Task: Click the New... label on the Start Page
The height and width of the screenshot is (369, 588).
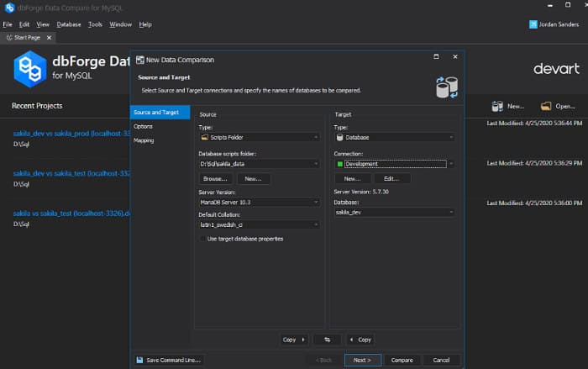Action: point(516,106)
